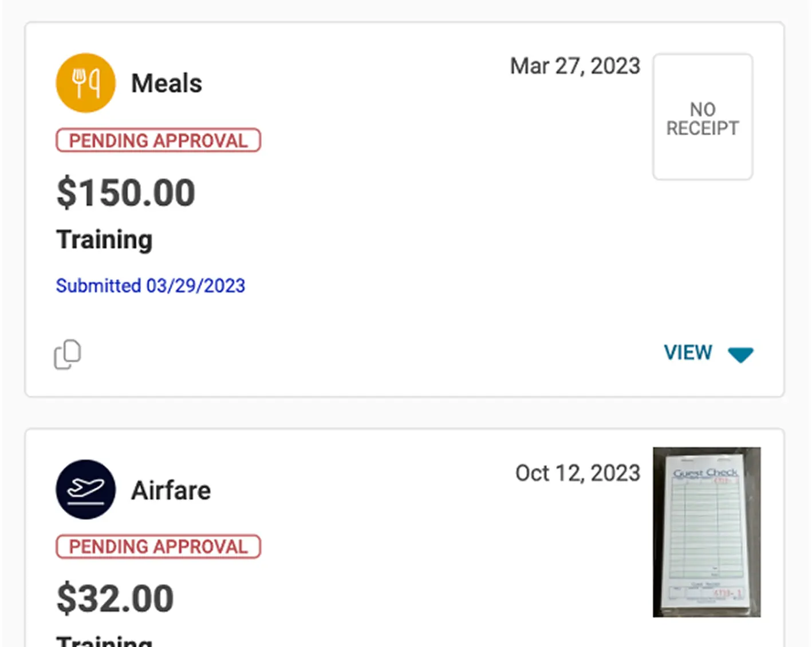Select the $150.00 amount
The image size is (812, 647).
coord(125,192)
